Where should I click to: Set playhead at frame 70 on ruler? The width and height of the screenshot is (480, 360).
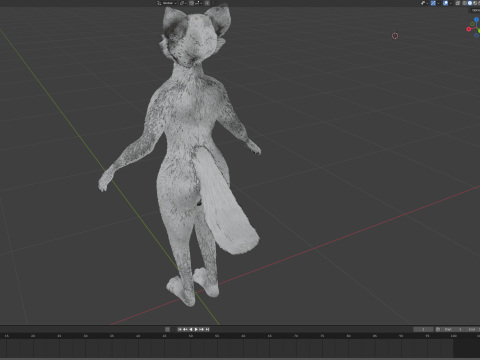pyautogui.click(x=296, y=336)
